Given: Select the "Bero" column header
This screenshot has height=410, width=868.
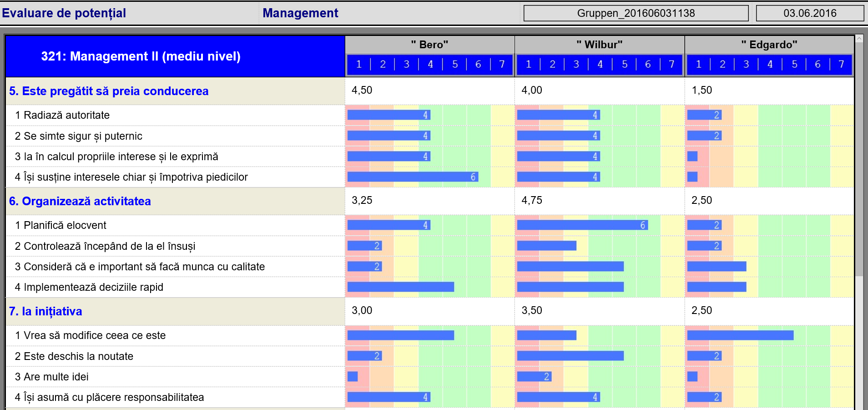Looking at the screenshot, I should [429, 45].
